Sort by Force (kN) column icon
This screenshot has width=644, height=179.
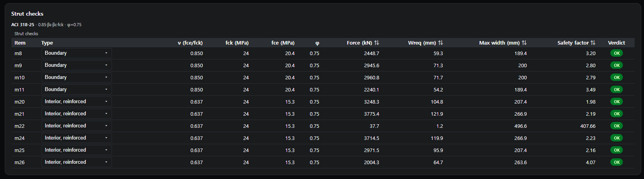pos(377,43)
